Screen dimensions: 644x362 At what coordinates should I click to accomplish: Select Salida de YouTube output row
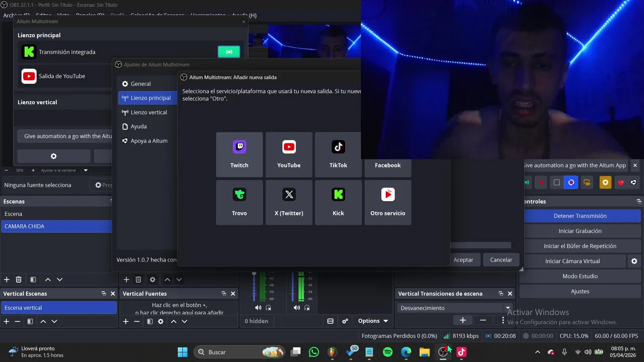tap(65, 76)
